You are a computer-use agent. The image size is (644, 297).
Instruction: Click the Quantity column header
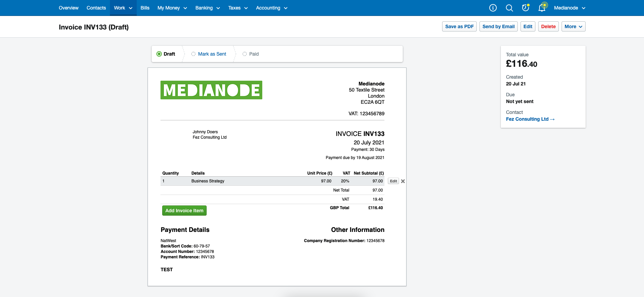click(170, 173)
